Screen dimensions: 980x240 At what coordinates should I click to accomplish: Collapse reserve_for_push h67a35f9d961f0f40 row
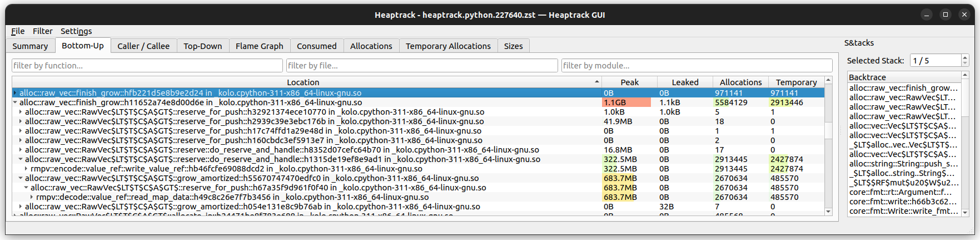[x=26, y=188]
